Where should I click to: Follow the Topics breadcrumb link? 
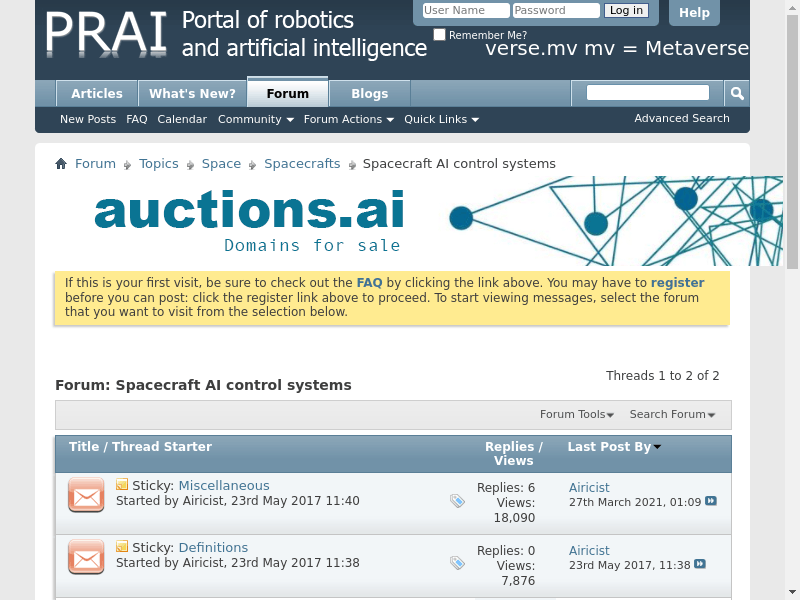159,164
